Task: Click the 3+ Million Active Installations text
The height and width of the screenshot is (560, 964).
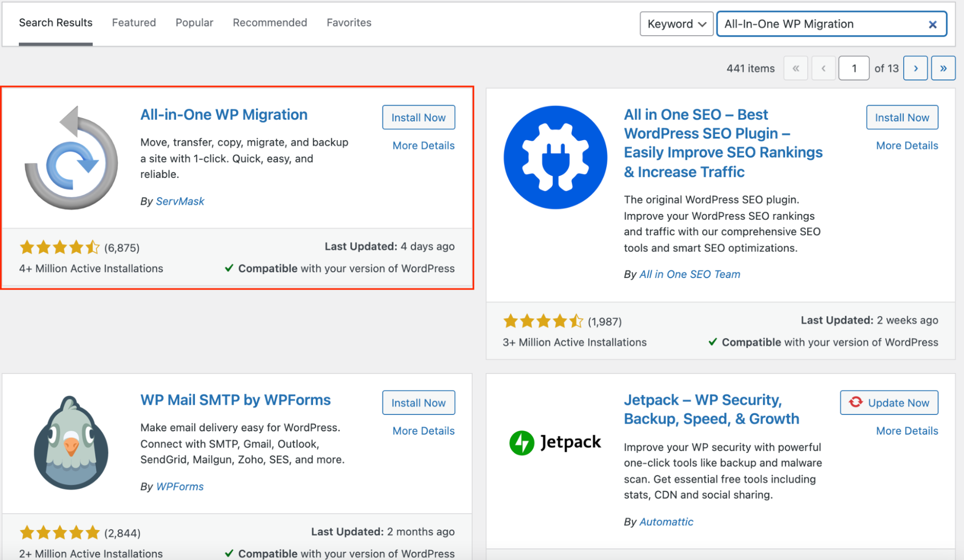Action: click(574, 342)
